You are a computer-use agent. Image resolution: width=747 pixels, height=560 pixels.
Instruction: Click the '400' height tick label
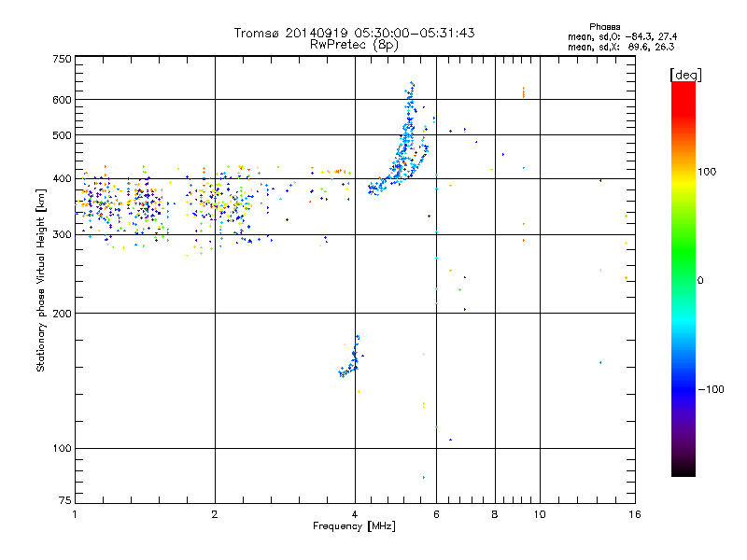click(x=62, y=179)
